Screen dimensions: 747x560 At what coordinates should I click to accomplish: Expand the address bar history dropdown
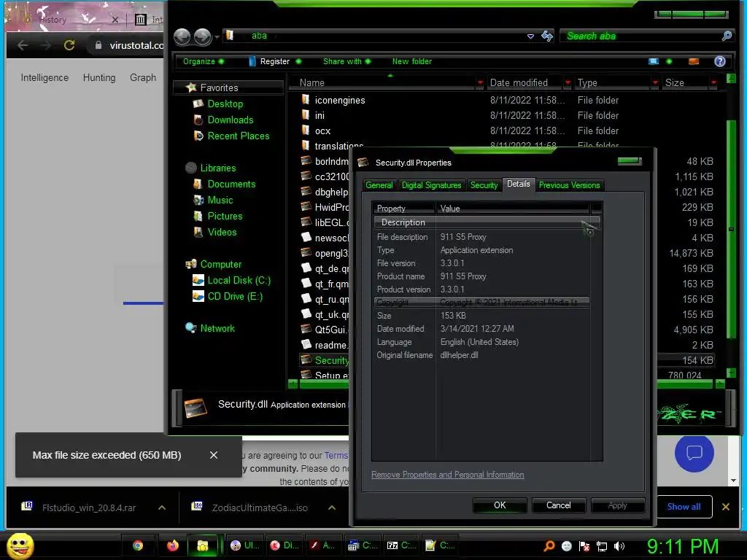pos(530,36)
